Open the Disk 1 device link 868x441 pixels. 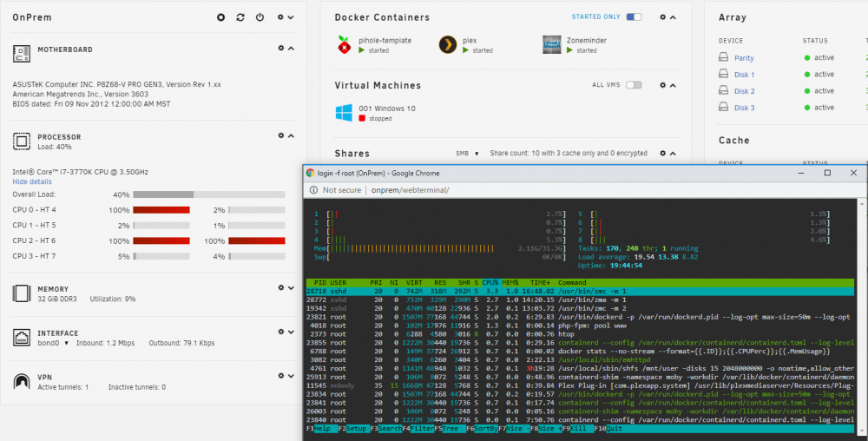coord(744,75)
